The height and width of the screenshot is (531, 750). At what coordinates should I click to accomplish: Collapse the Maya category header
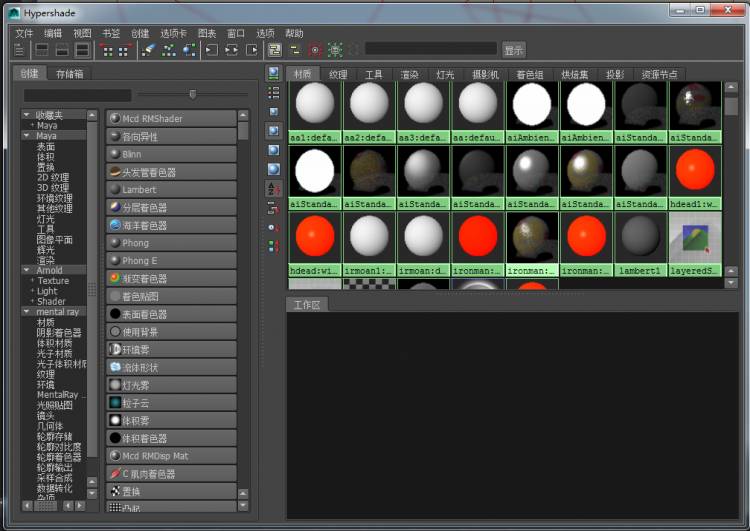(x=27, y=136)
